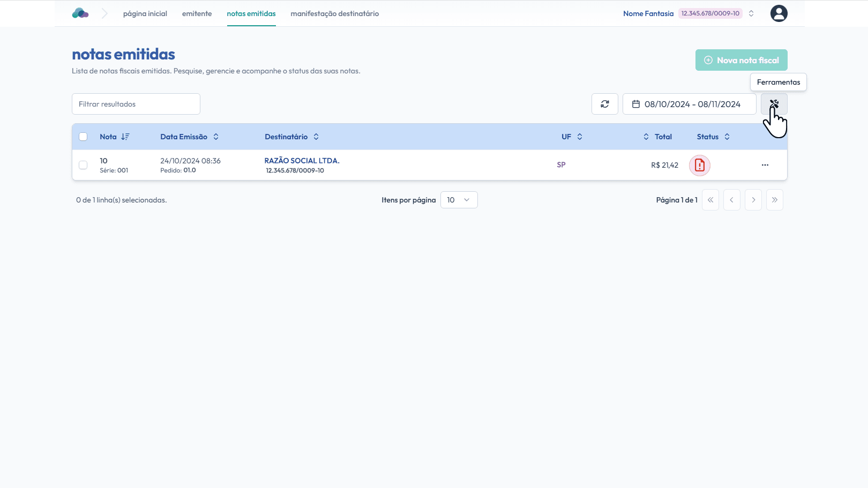
Task: Click the cloud logo icon
Action: (x=80, y=13)
